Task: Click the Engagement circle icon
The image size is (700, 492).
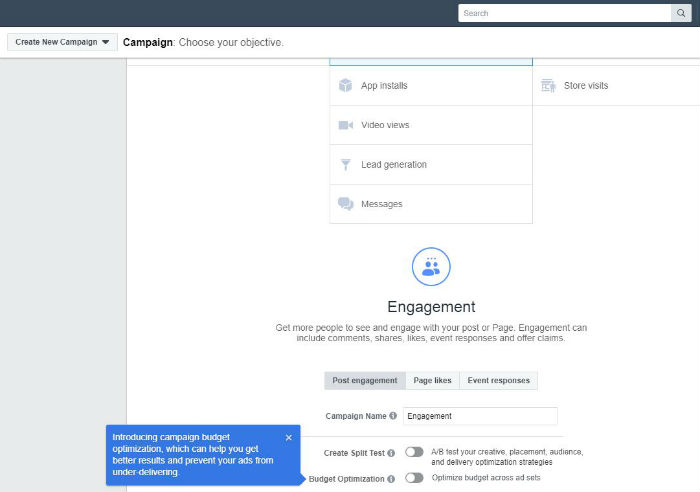Action: pyautogui.click(x=431, y=267)
